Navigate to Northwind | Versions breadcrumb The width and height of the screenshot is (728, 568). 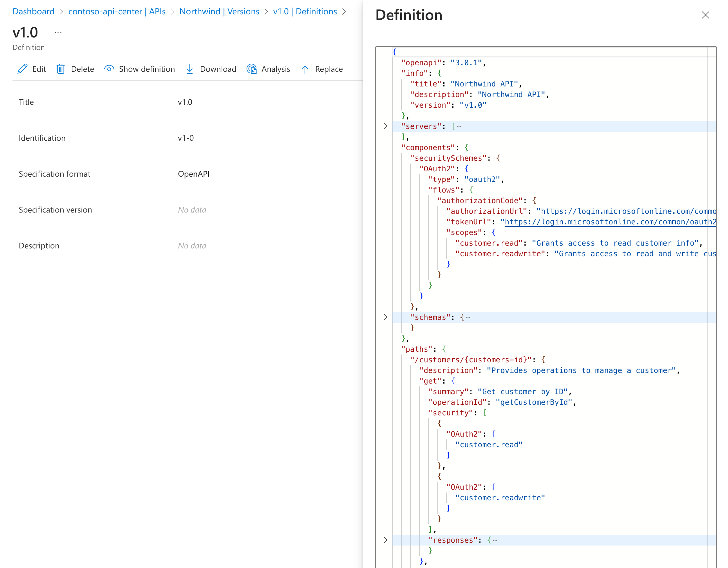[219, 11]
